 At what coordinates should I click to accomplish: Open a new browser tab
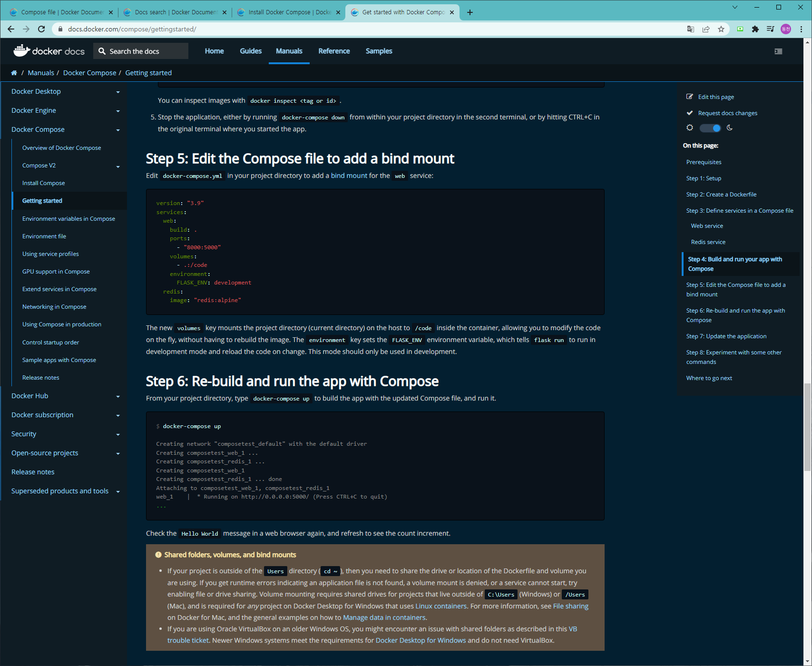pyautogui.click(x=470, y=12)
